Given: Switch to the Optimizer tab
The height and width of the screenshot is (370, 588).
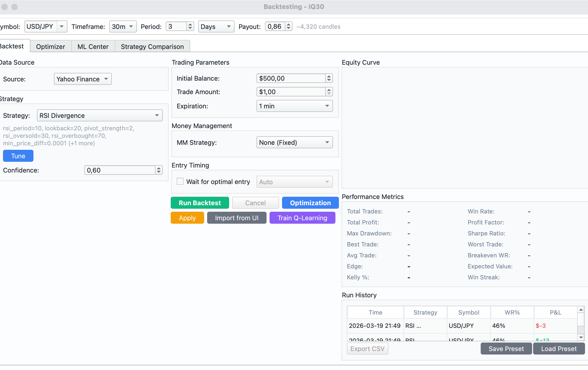Looking at the screenshot, I should click(x=51, y=47).
